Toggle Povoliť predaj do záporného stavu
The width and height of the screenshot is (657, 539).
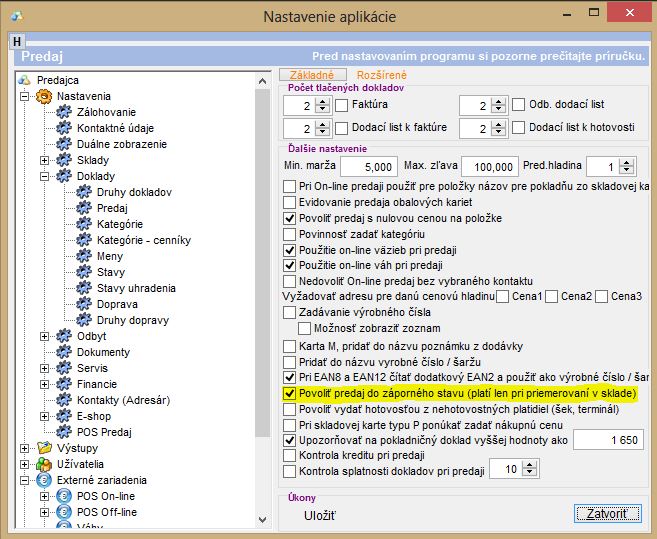[x=290, y=394]
